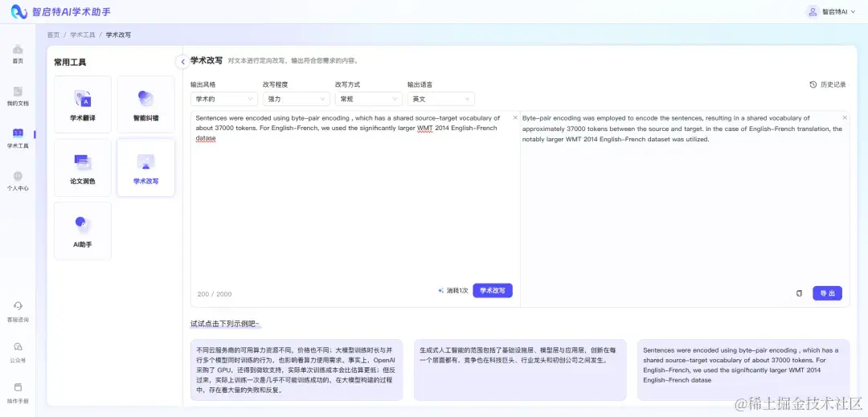The image size is (868, 417).
Task: Click 学术改写 in the breadcrumb
Action: click(118, 35)
